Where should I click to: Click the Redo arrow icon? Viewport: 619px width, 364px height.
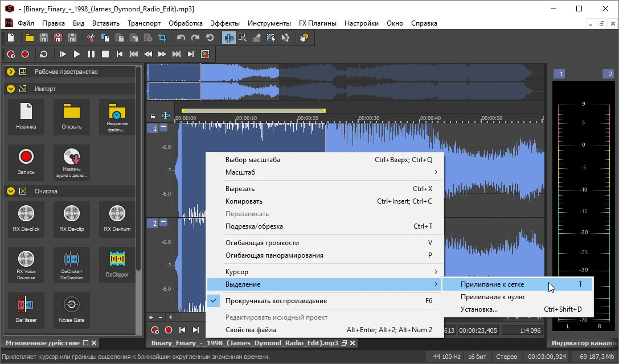(x=195, y=38)
